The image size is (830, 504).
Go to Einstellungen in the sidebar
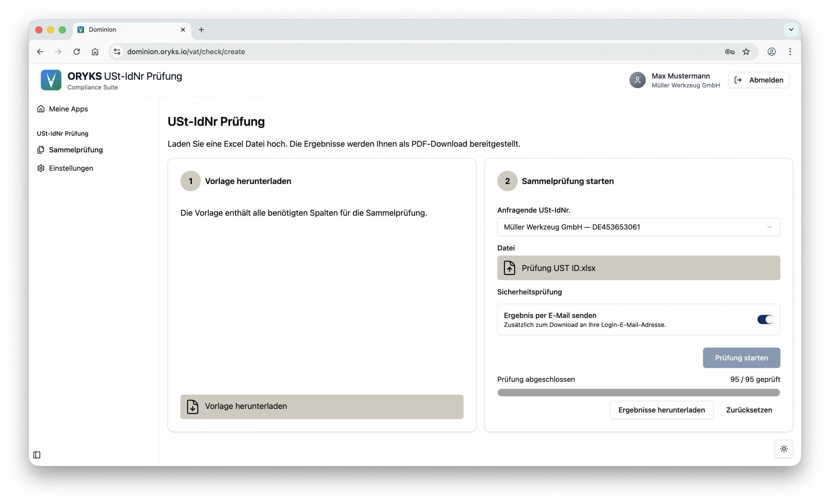coord(71,168)
